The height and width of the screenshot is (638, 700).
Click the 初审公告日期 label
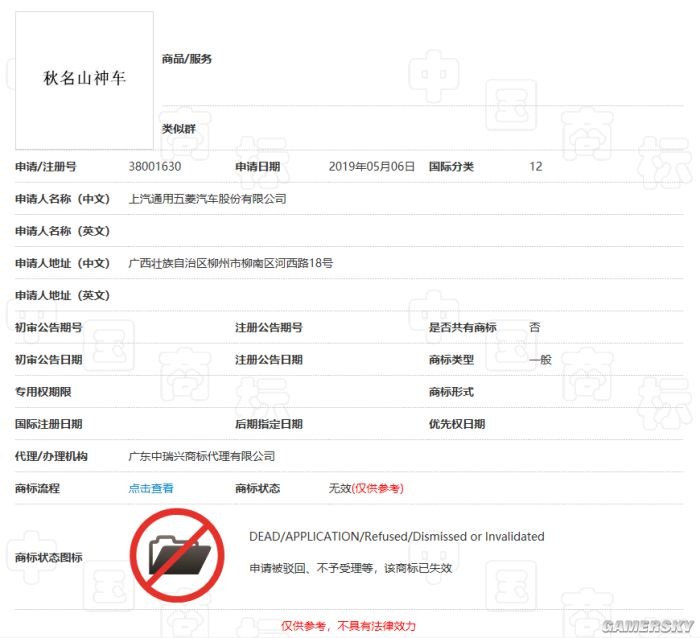click(x=49, y=359)
